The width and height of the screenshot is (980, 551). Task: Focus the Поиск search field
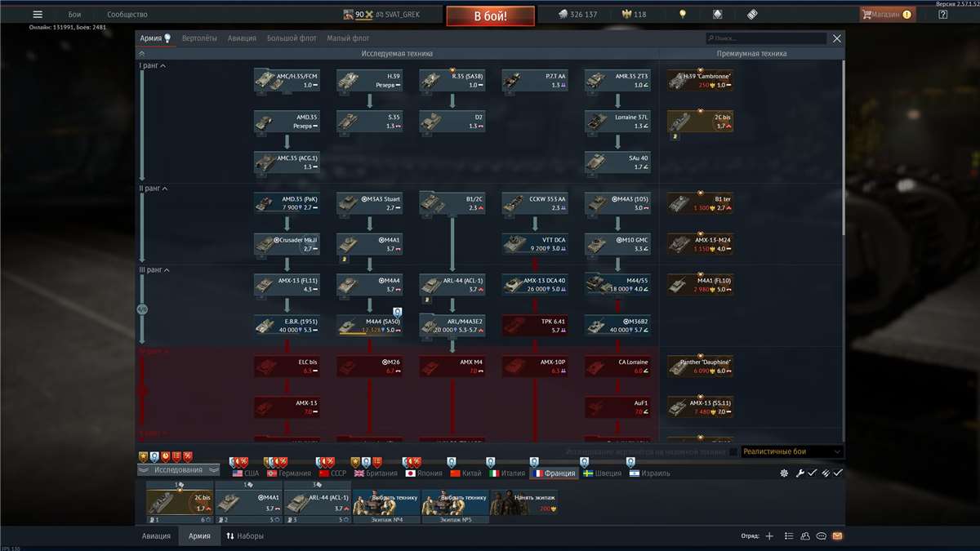click(x=767, y=38)
